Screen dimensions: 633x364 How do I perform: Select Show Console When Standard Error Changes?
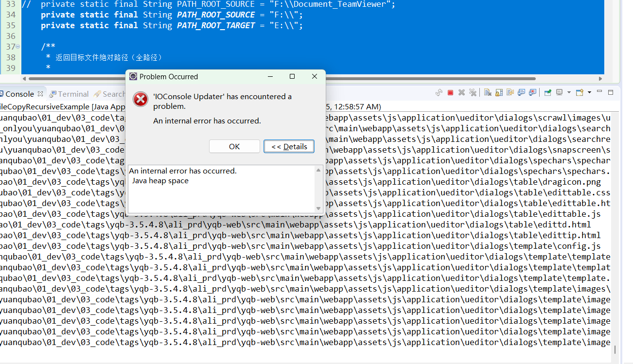(531, 92)
